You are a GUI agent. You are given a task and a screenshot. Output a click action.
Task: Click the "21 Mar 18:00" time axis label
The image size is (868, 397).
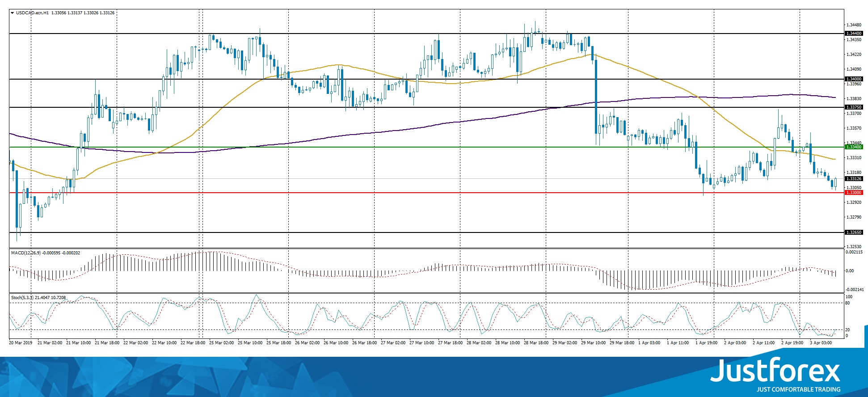(x=107, y=343)
